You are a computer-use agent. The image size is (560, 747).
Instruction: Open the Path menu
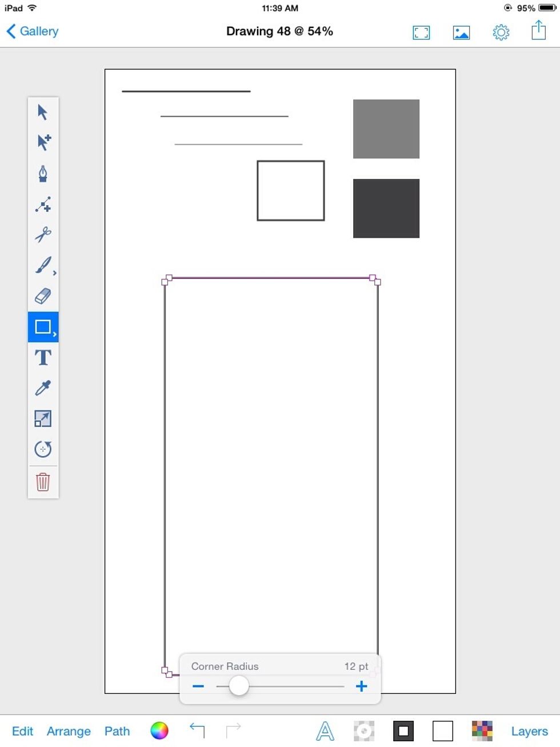[x=117, y=731]
